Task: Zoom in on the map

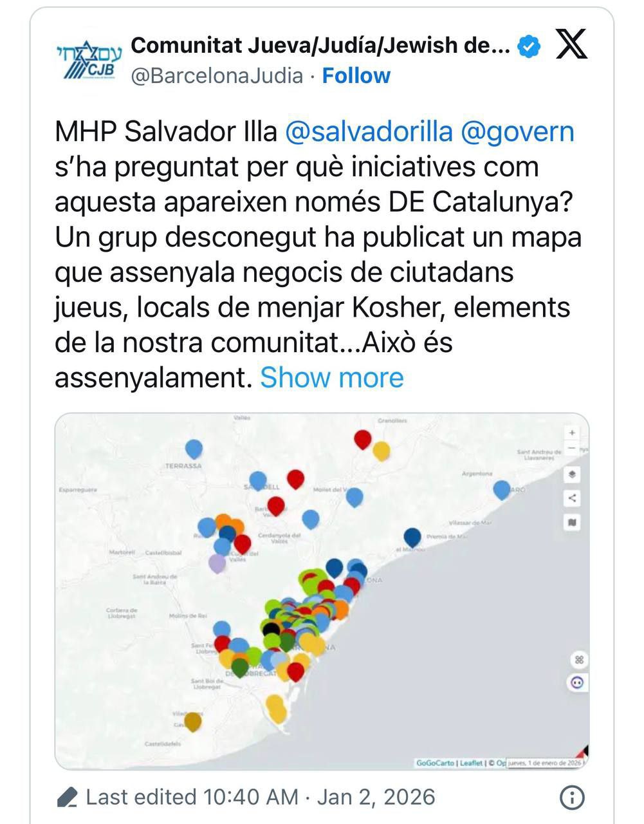Action: point(572,433)
